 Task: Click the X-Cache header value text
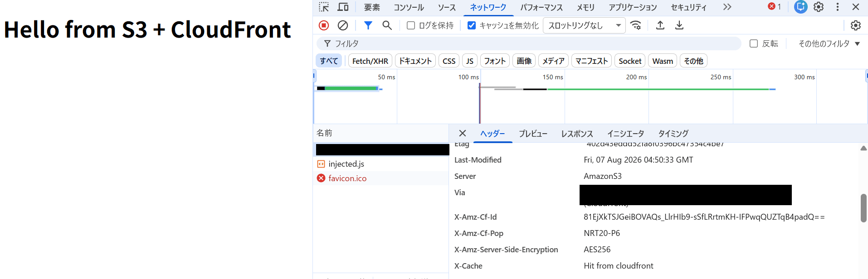click(x=619, y=266)
